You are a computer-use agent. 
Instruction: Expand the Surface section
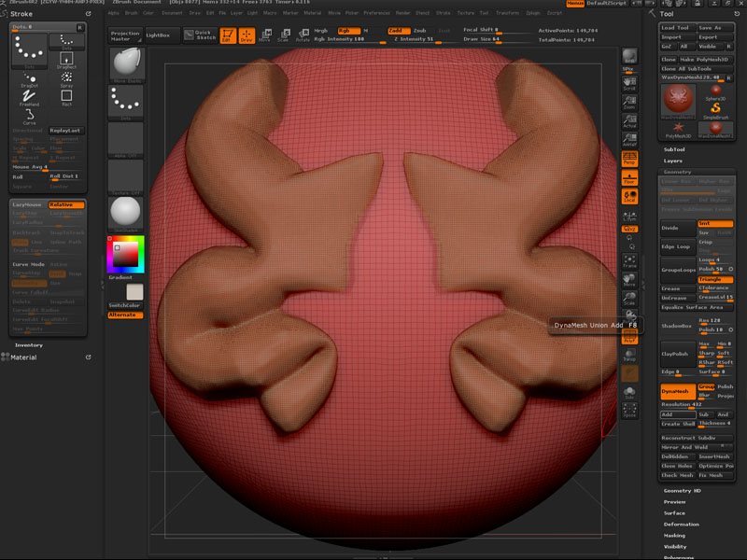pyautogui.click(x=674, y=512)
